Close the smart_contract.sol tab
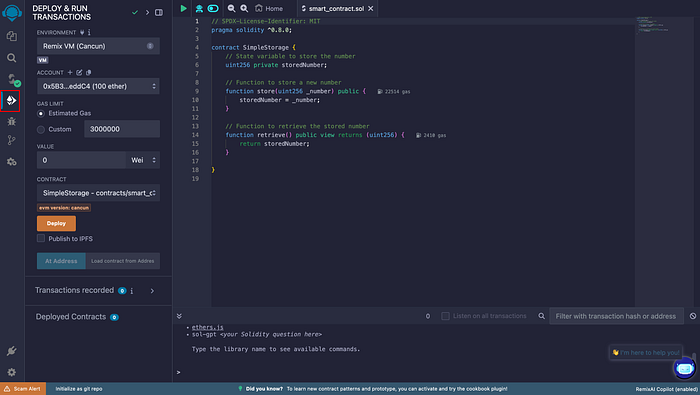This screenshot has height=395, width=700. [371, 8]
